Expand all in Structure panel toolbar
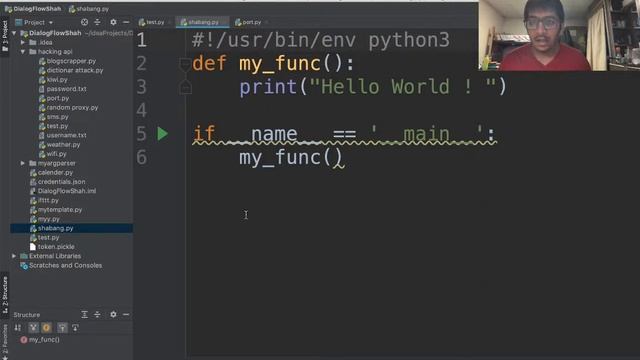This screenshot has height=360, width=640. pos(84,314)
